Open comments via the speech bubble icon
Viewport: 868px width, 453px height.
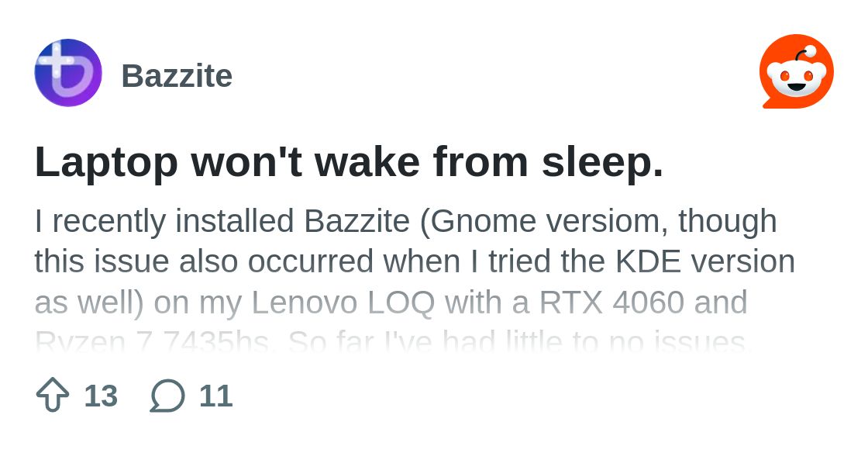pos(167,396)
